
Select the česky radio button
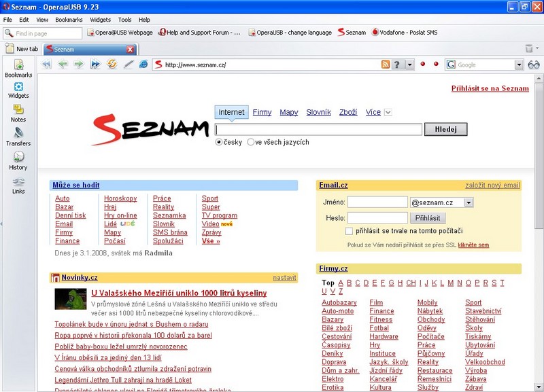pyautogui.click(x=218, y=142)
